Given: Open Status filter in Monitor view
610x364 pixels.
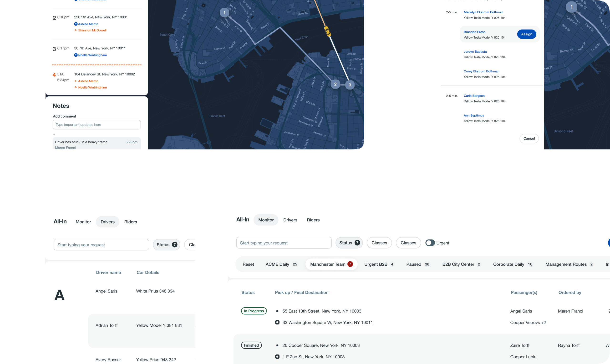Looking at the screenshot, I should [349, 243].
